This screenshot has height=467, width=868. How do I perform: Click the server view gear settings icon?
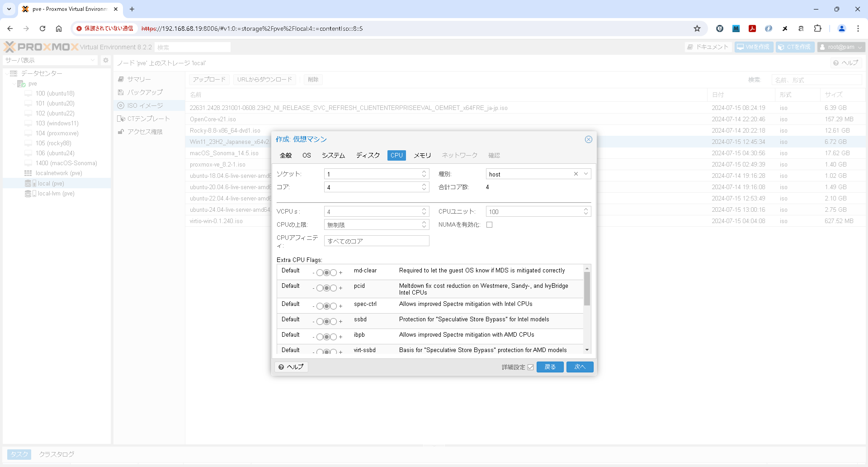[x=106, y=60]
